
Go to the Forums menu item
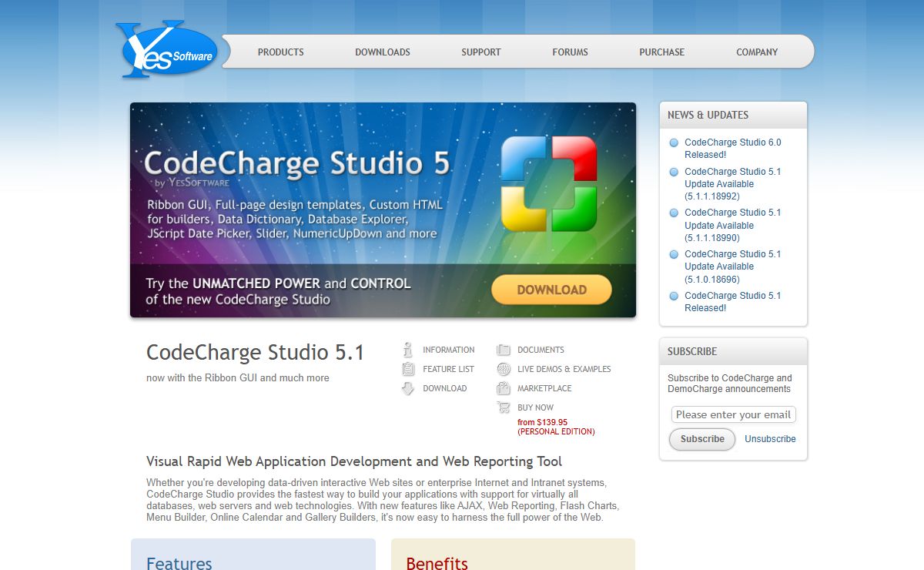click(570, 52)
